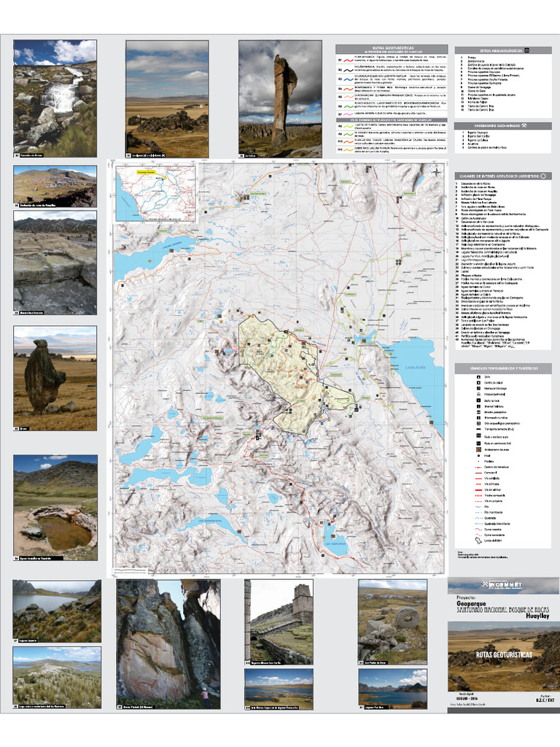Click the 'RUTAS GEOTURÍSTICAS' legend heading
This screenshot has height=747, width=560.
click(393, 47)
